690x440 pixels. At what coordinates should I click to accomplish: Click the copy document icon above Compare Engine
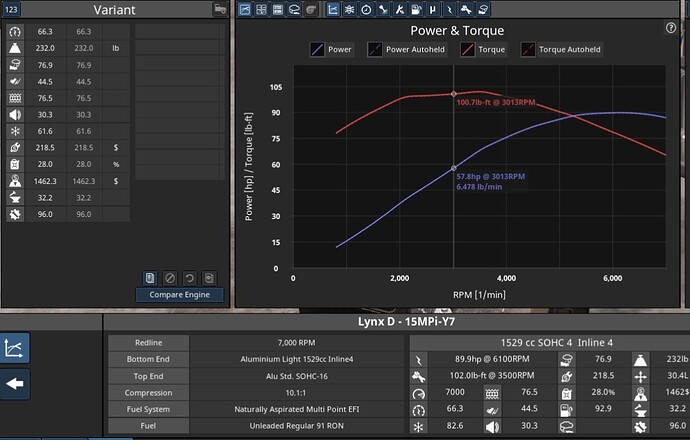coord(150,278)
